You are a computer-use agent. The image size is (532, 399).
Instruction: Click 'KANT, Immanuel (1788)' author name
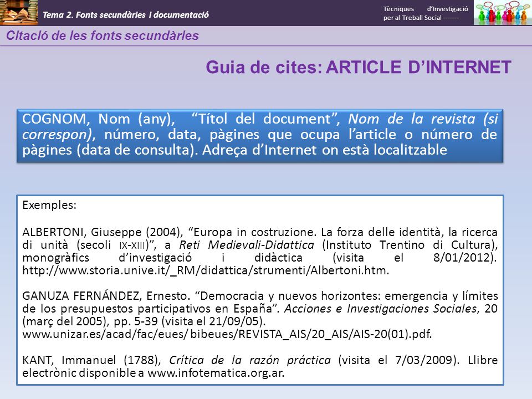pyautogui.click(x=91, y=360)
